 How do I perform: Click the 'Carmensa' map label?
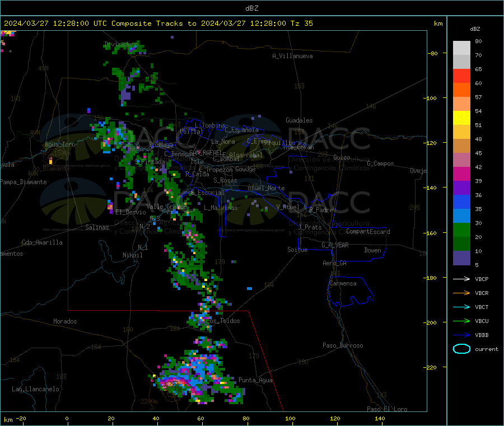click(343, 283)
